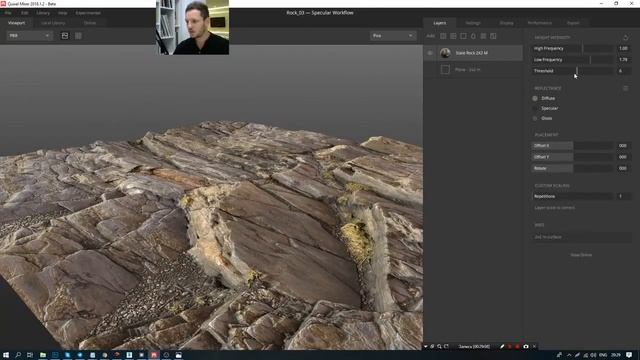
Task: Select the Slate Rock layer thumbnail
Action: tap(445, 53)
